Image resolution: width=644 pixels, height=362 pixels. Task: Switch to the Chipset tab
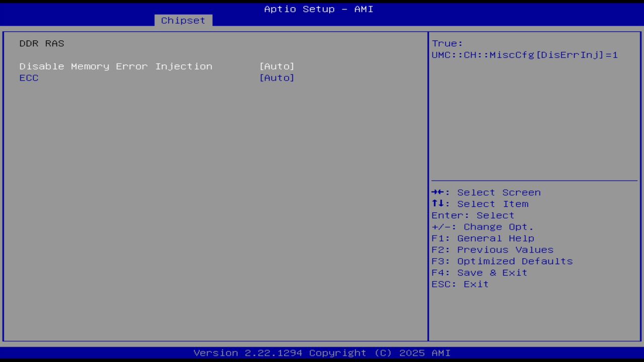click(x=183, y=20)
